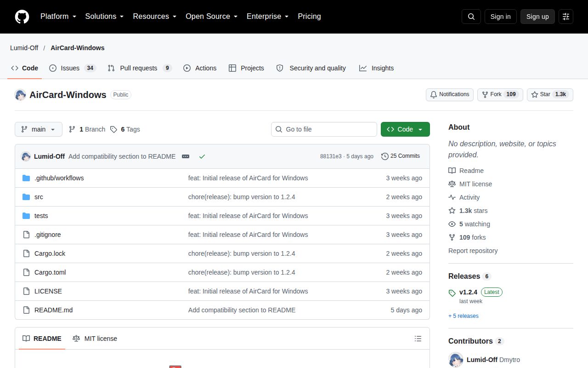Screen dimensions: 588x368
Task: Open README outline list icon
Action: click(418, 339)
